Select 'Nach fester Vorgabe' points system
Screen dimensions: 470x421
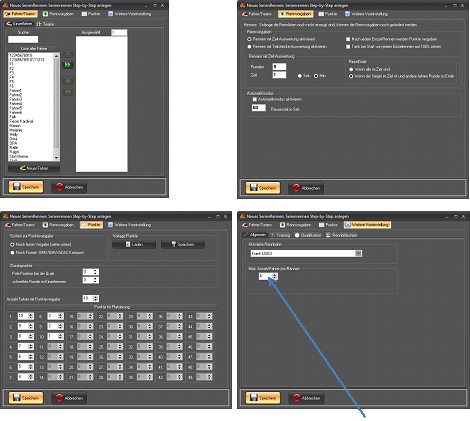(12, 244)
